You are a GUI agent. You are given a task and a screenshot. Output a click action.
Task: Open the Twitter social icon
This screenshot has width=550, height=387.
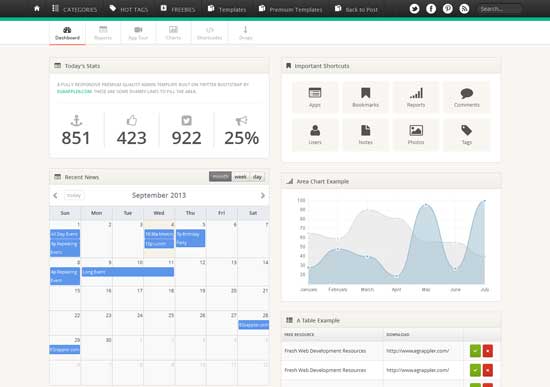tap(414, 9)
